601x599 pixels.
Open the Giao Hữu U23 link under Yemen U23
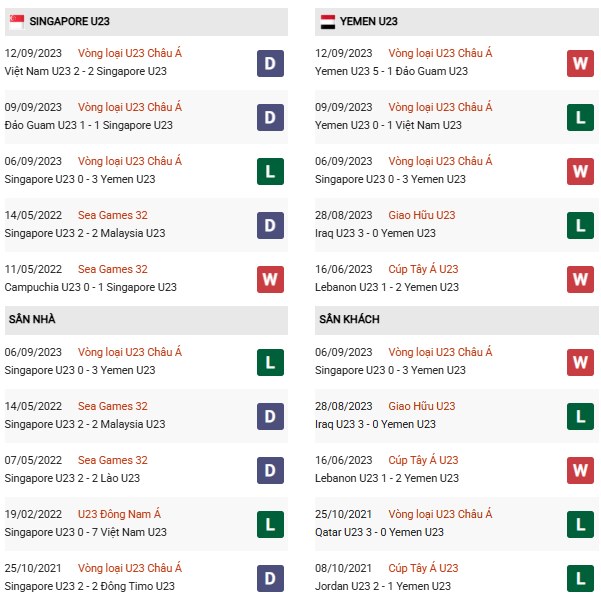(x=422, y=215)
